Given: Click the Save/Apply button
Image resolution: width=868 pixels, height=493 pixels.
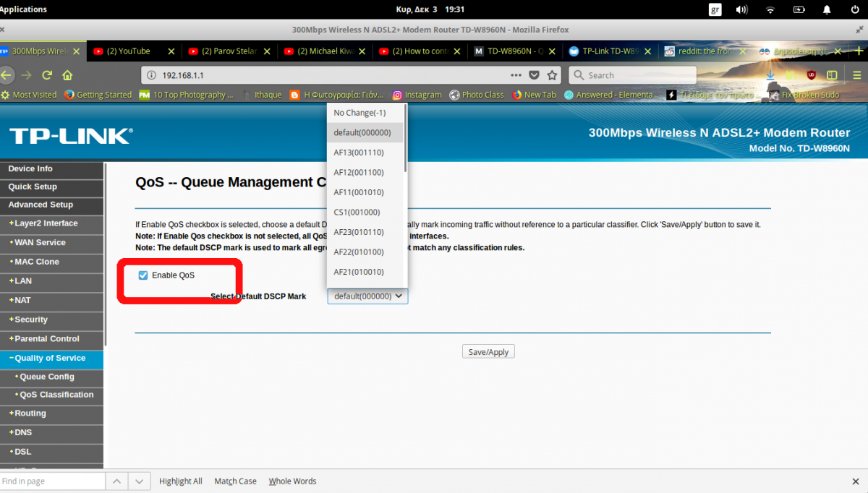Looking at the screenshot, I should coord(488,352).
